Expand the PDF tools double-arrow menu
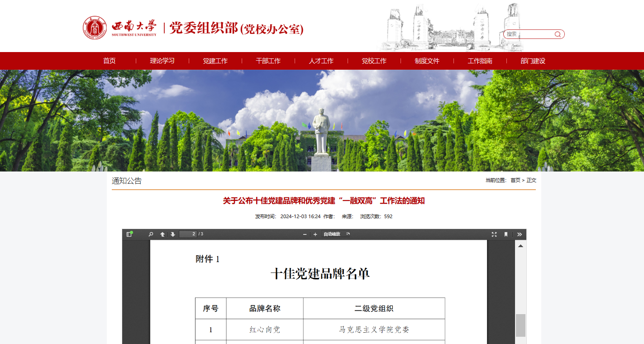The height and width of the screenshot is (344, 644). point(519,234)
